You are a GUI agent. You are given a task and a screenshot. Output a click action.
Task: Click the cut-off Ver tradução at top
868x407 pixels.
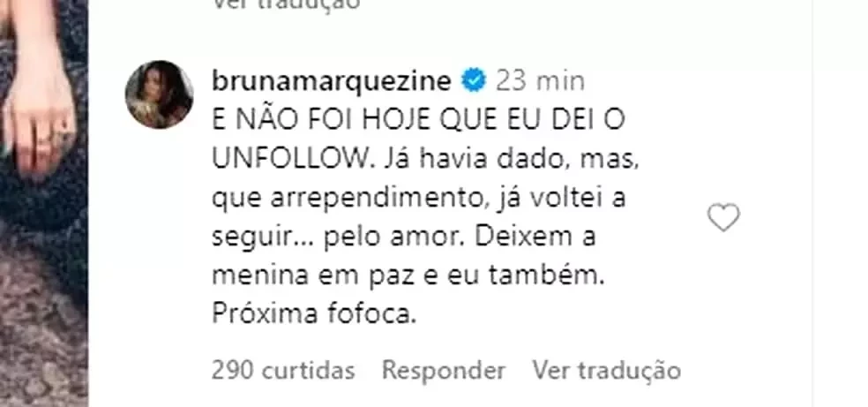click(286, 4)
